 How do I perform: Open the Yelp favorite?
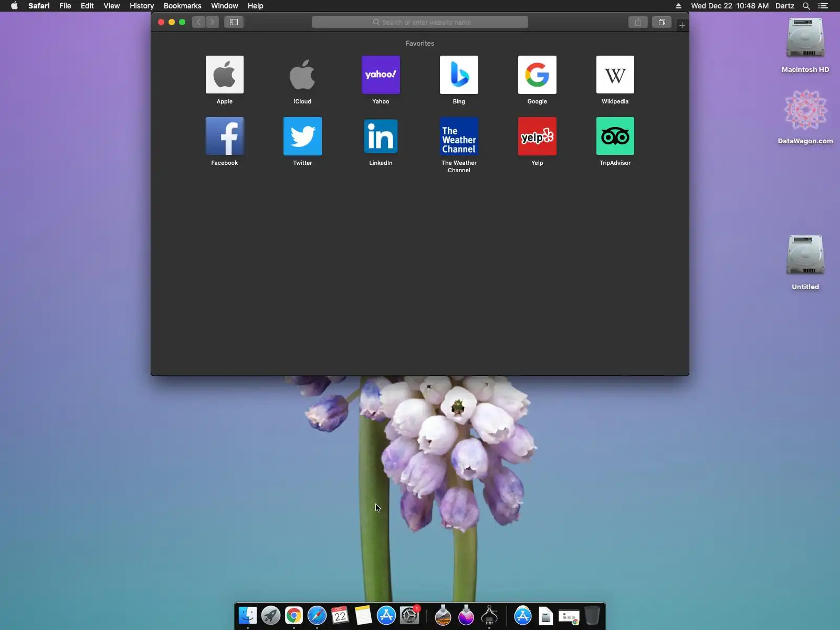(537, 136)
